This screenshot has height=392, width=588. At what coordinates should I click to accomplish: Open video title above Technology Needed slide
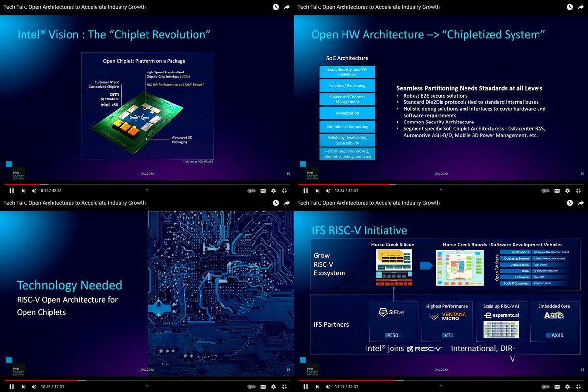click(x=74, y=203)
